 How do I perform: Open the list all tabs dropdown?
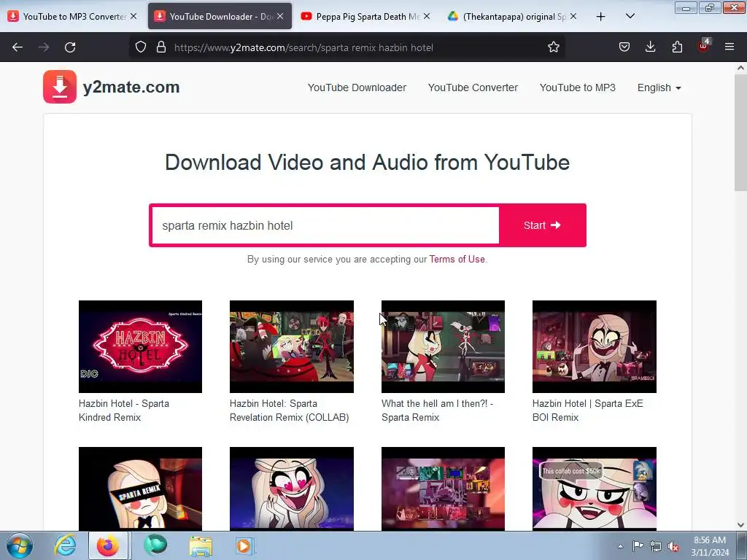[x=630, y=16]
